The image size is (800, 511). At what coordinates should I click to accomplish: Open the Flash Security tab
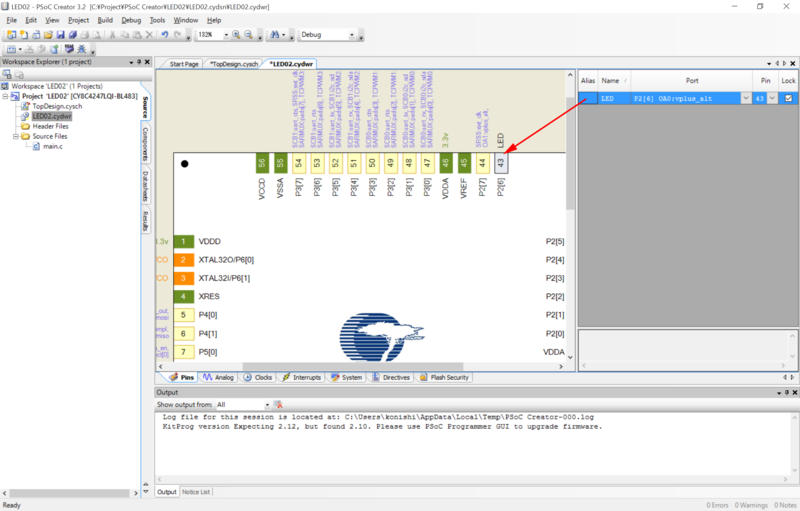(444, 377)
